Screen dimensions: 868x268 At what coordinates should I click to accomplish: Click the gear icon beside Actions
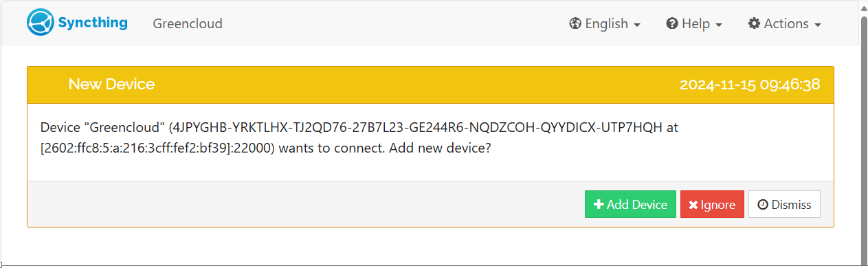[754, 23]
